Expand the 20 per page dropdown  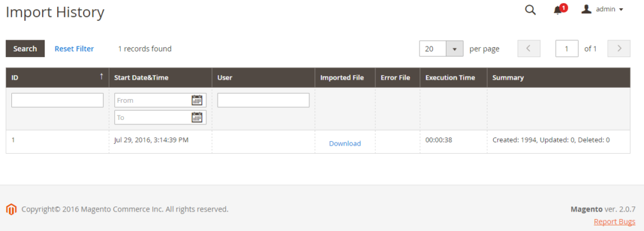coord(455,49)
